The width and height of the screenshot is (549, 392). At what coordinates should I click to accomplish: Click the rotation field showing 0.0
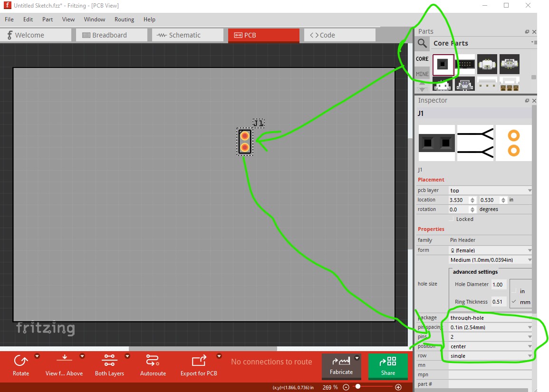[x=459, y=209]
